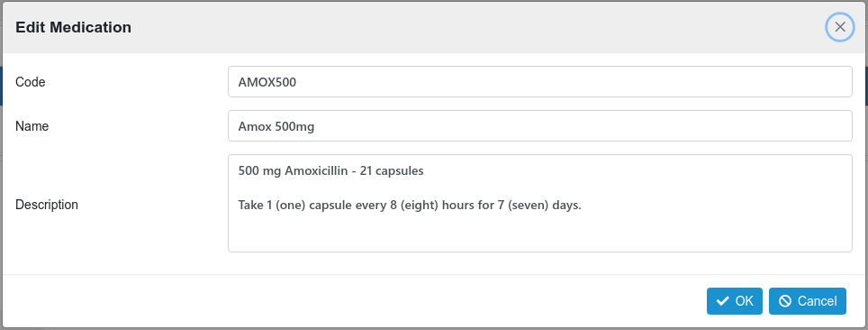Image resolution: width=868 pixels, height=330 pixels.
Task: Select the Code field label
Action: (31, 82)
